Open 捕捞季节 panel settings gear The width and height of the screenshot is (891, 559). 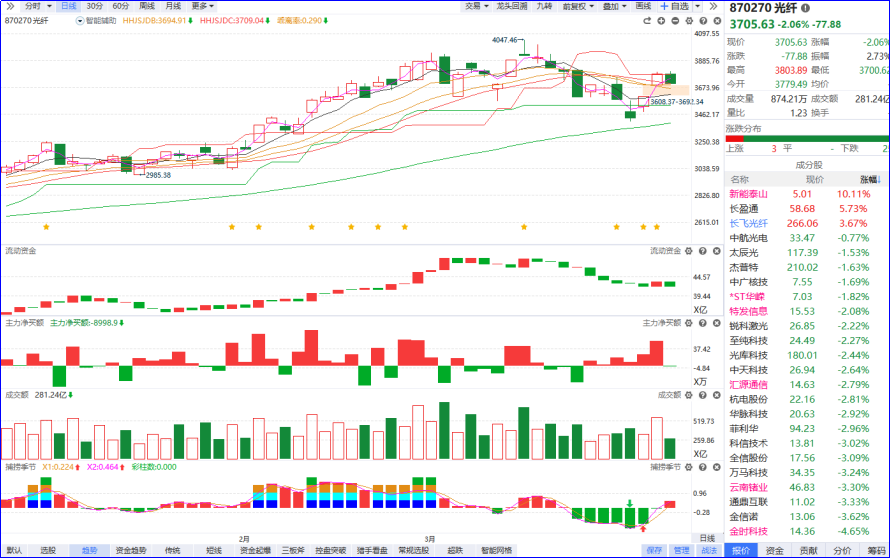pos(689,468)
